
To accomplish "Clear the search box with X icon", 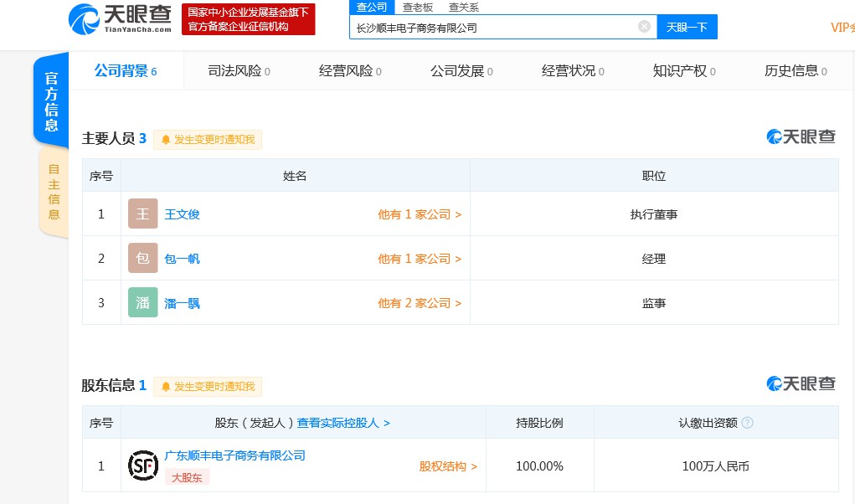I will pos(644,27).
